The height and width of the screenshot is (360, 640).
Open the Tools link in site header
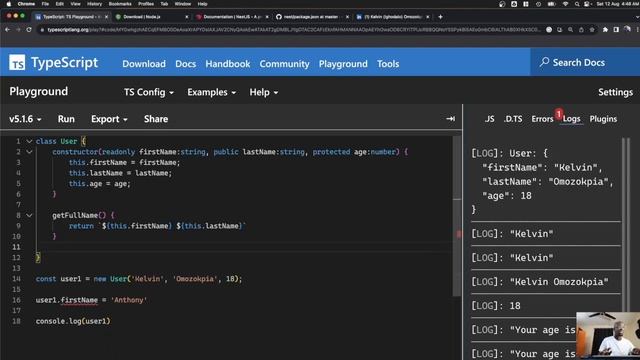[388, 64]
